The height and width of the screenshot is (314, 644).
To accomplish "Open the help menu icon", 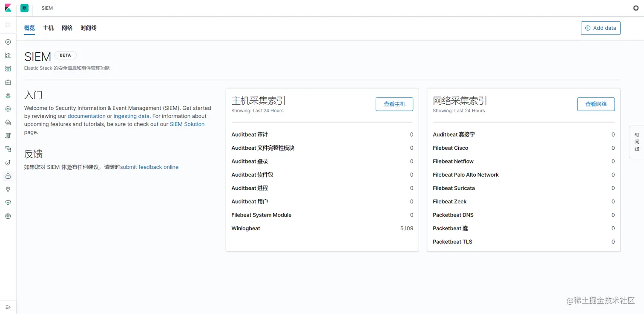I will (x=636, y=8).
